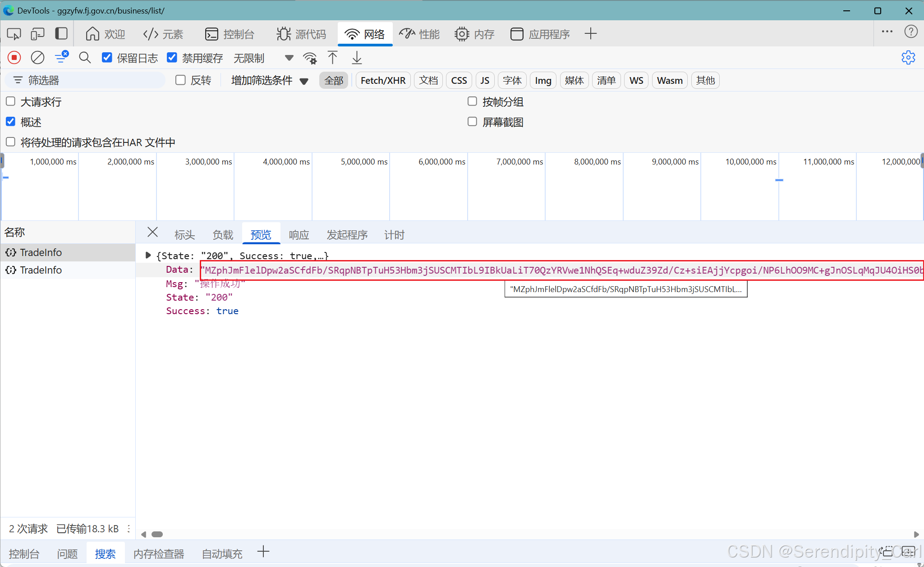Screen dimensions: 924x567
Task: Open more DevTools options menu
Action: [x=887, y=32]
